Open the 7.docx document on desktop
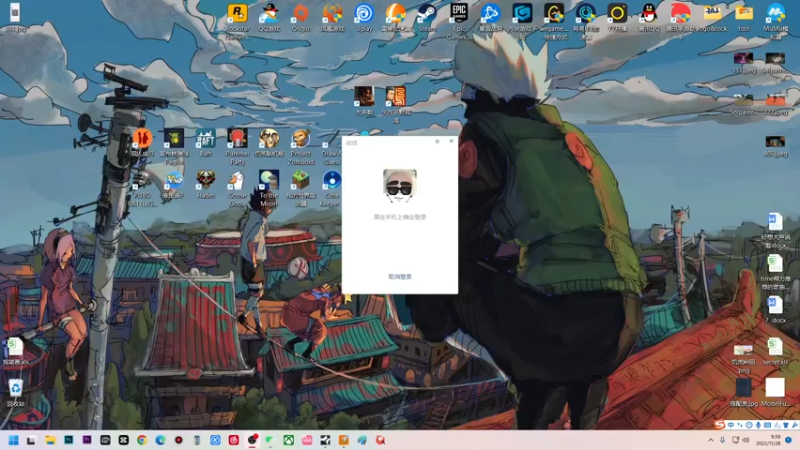 click(x=775, y=309)
